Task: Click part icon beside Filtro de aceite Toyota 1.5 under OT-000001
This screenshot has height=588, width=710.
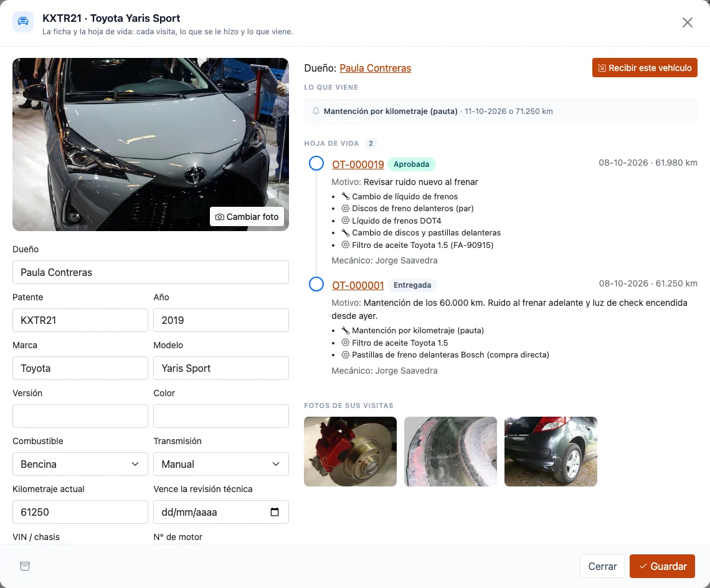Action: [345, 343]
